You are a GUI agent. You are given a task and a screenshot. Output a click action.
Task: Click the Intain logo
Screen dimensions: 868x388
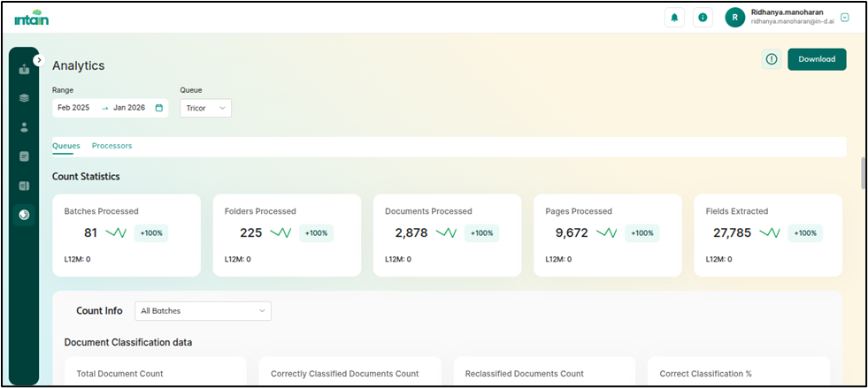(31, 18)
